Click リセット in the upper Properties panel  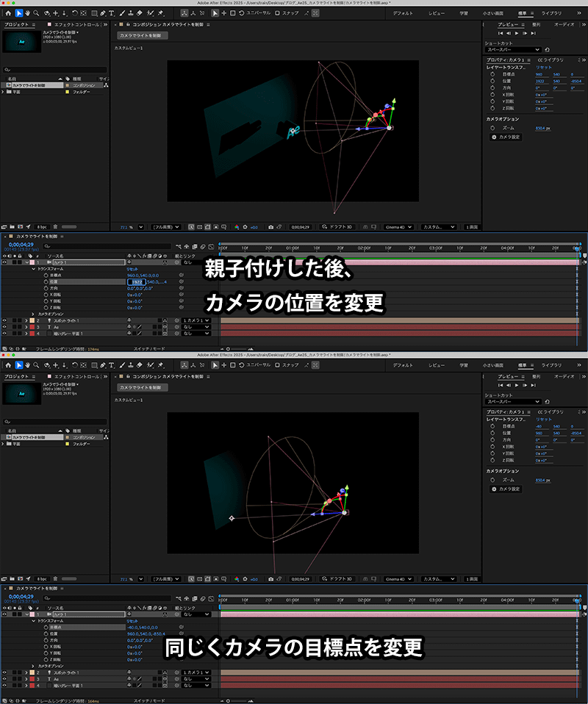tap(542, 67)
